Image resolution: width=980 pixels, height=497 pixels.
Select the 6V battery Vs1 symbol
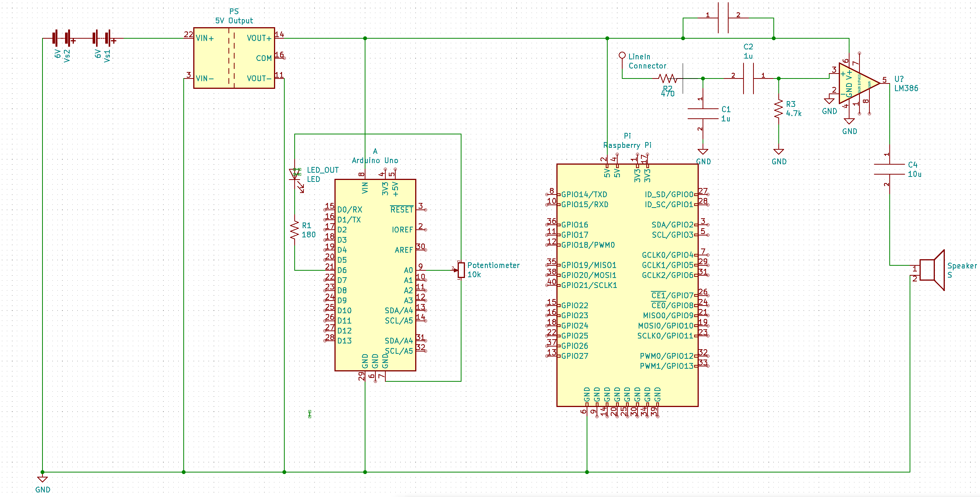(102, 38)
